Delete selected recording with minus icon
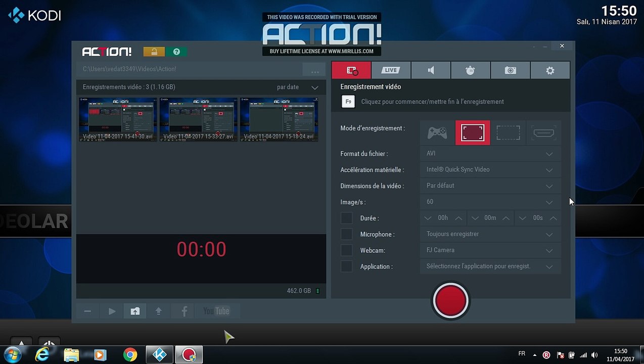 (x=87, y=311)
